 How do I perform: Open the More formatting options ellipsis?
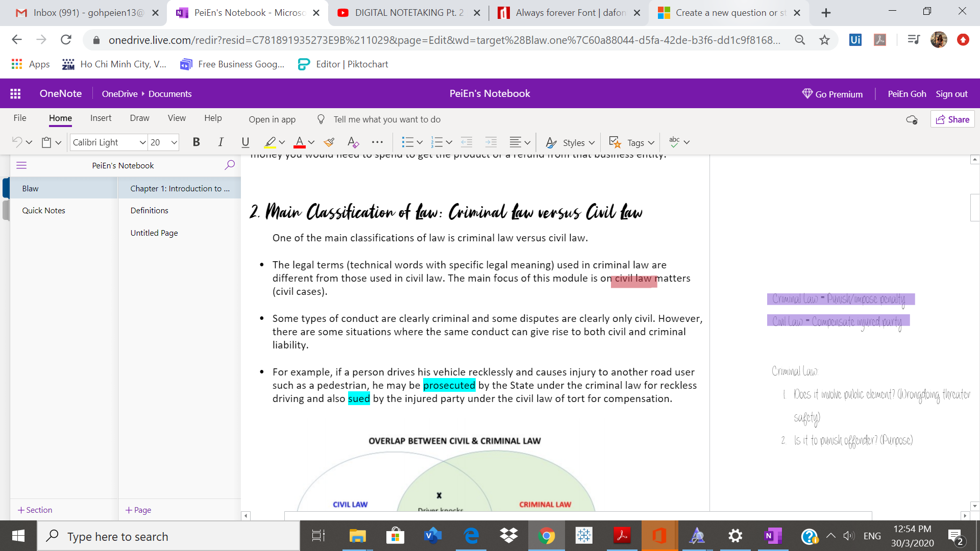[x=377, y=142]
